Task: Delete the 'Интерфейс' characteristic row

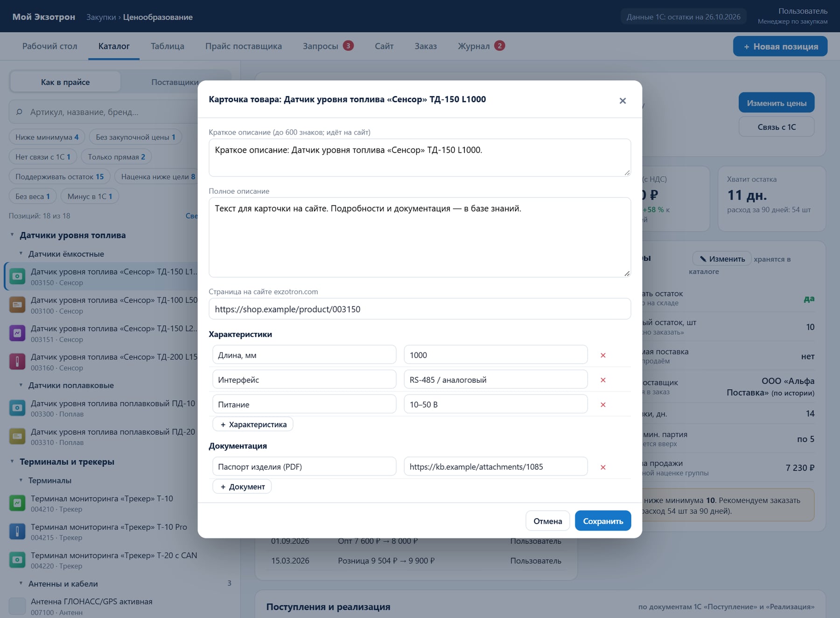Action: coord(602,380)
